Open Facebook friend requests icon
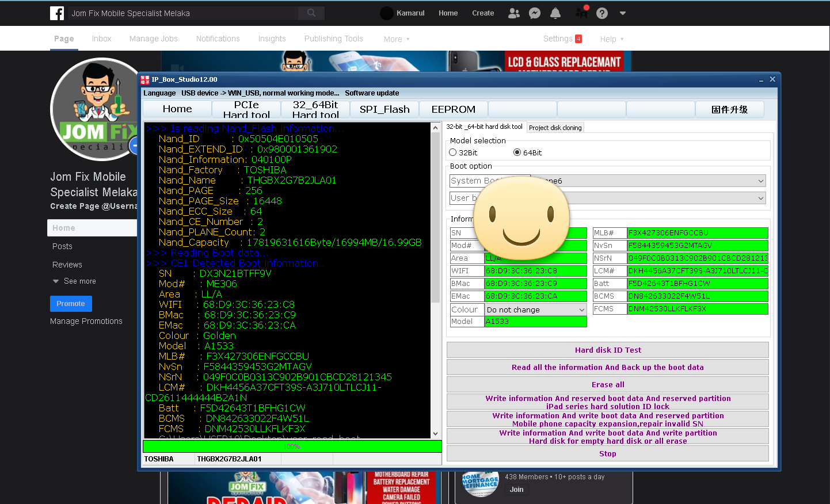Image resolution: width=830 pixels, height=504 pixels. pos(514,13)
